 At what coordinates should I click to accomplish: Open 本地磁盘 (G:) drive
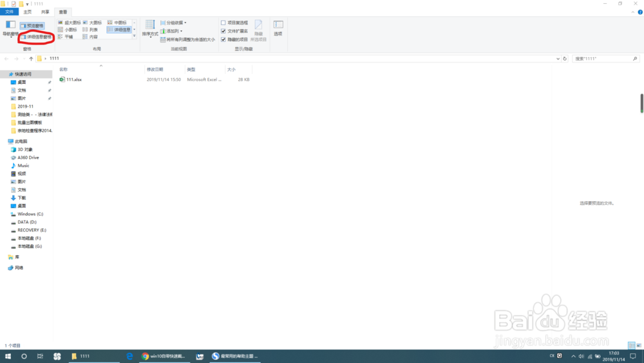(30, 246)
